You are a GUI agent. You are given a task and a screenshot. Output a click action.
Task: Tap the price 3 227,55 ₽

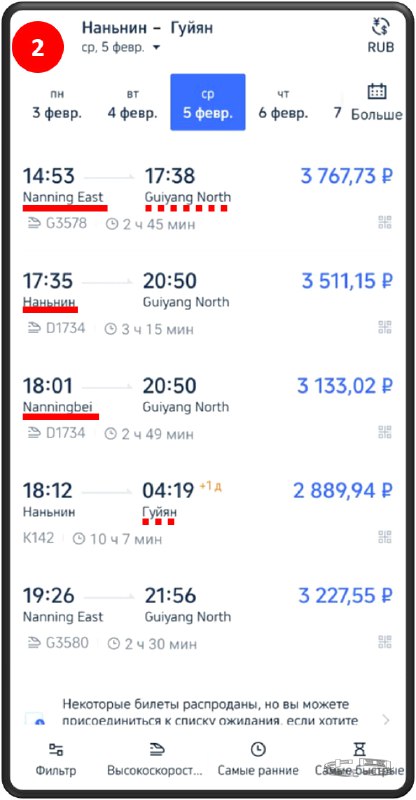(x=346, y=595)
